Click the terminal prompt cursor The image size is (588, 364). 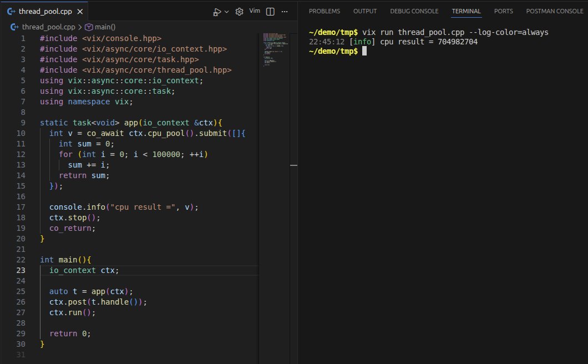(364, 51)
